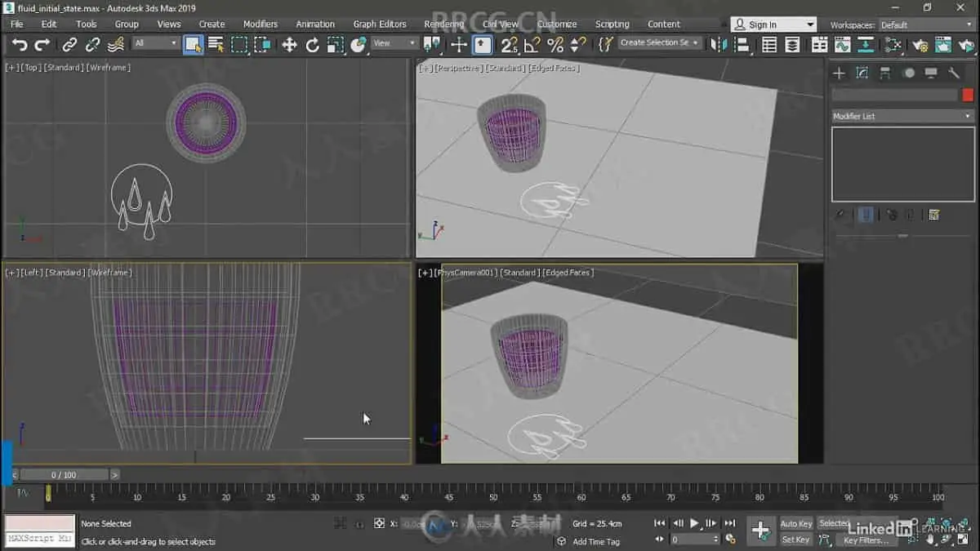Open the Modifiers menu
This screenshot has width=980, height=551.
point(260,24)
